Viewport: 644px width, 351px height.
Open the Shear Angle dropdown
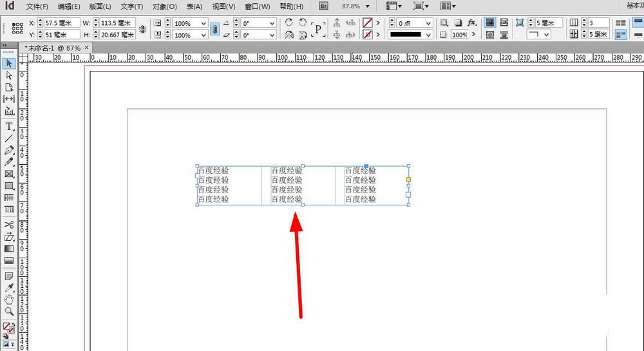272,35
